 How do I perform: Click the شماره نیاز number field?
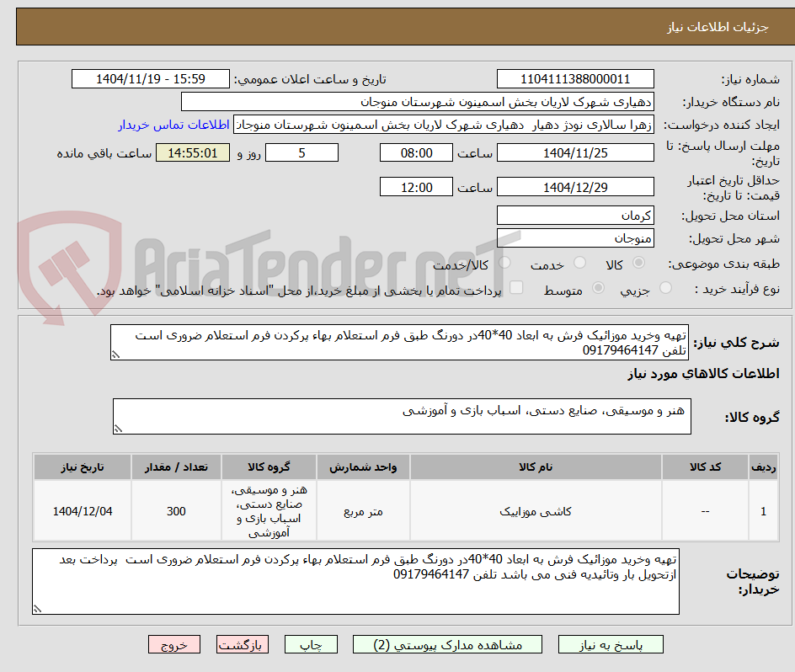click(x=575, y=79)
